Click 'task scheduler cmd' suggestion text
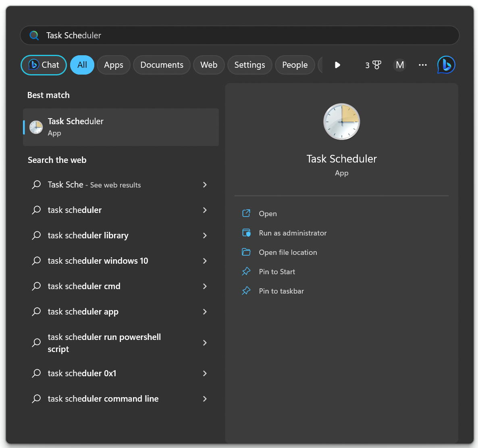Image resolution: width=478 pixels, height=448 pixels. (84, 286)
